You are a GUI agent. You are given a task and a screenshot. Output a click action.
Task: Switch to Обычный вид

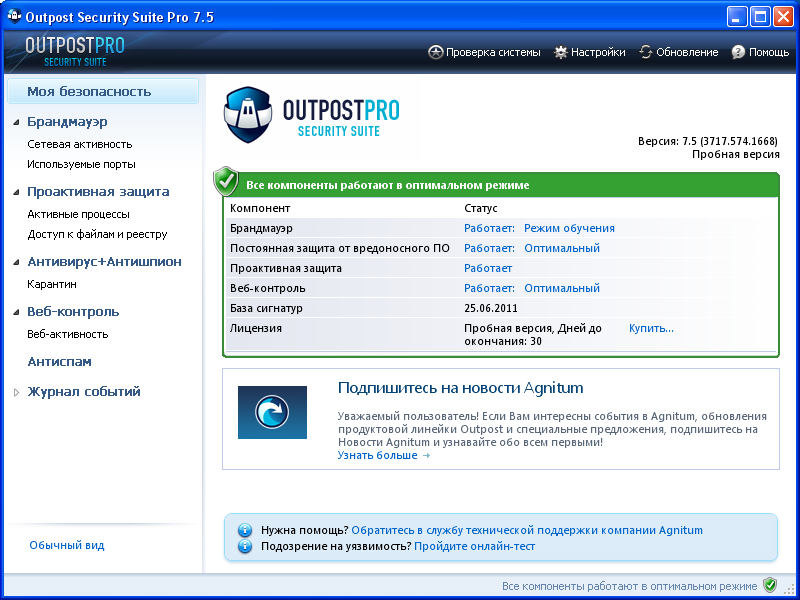point(67,545)
